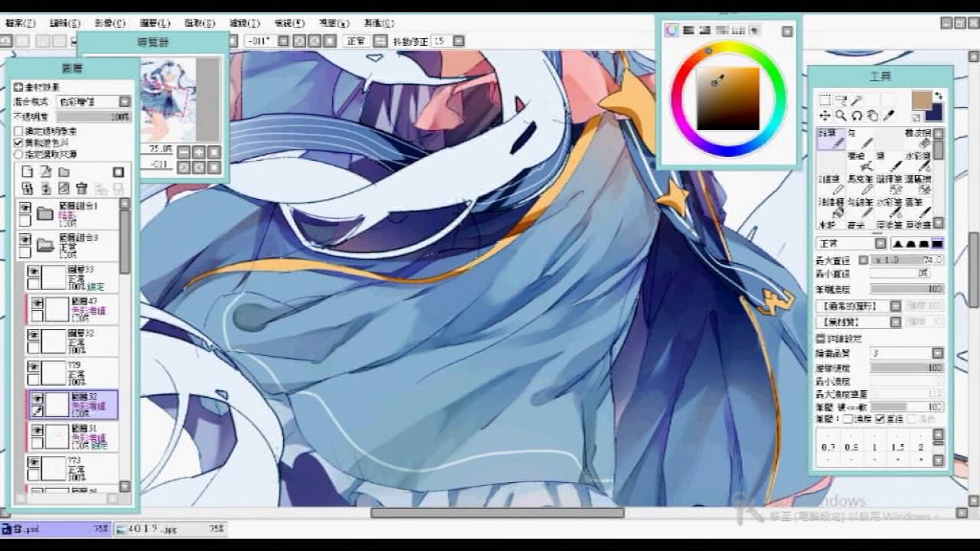The image size is (980, 551).
Task: Open the brush blending mode 正常 dropdown
Action: click(851, 244)
